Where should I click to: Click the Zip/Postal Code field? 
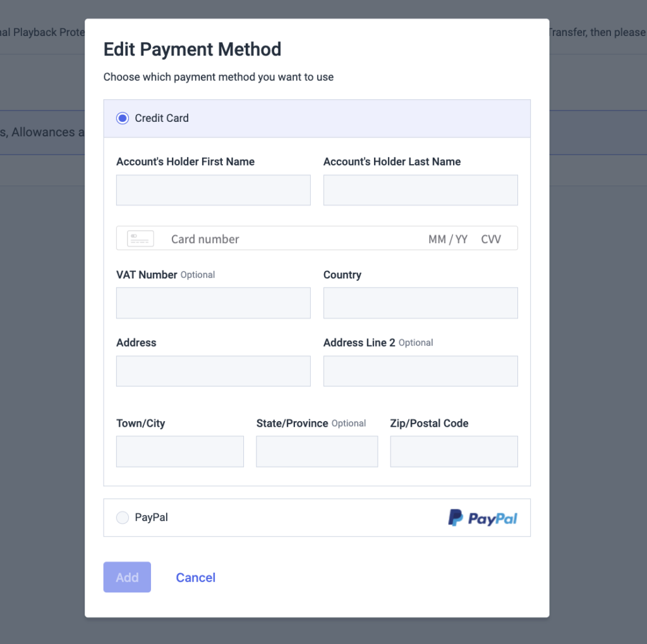(x=454, y=451)
